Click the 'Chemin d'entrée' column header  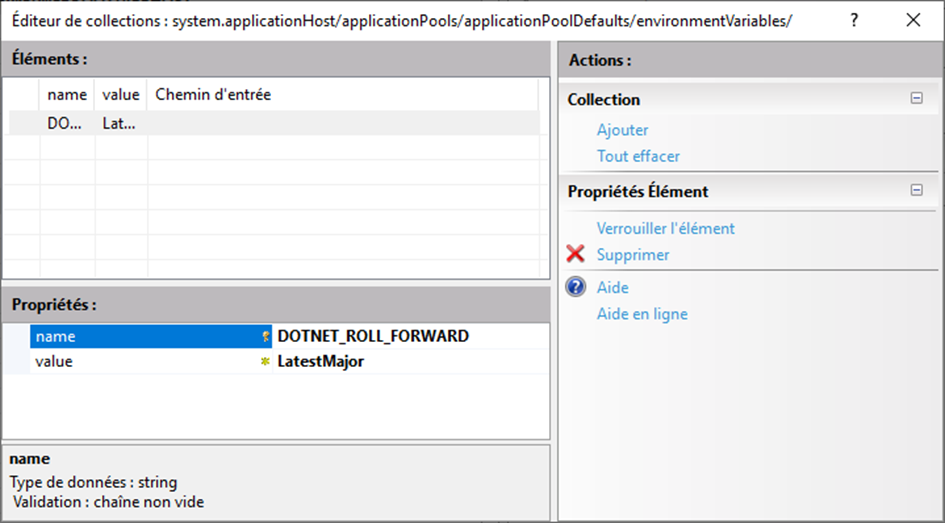tap(213, 95)
